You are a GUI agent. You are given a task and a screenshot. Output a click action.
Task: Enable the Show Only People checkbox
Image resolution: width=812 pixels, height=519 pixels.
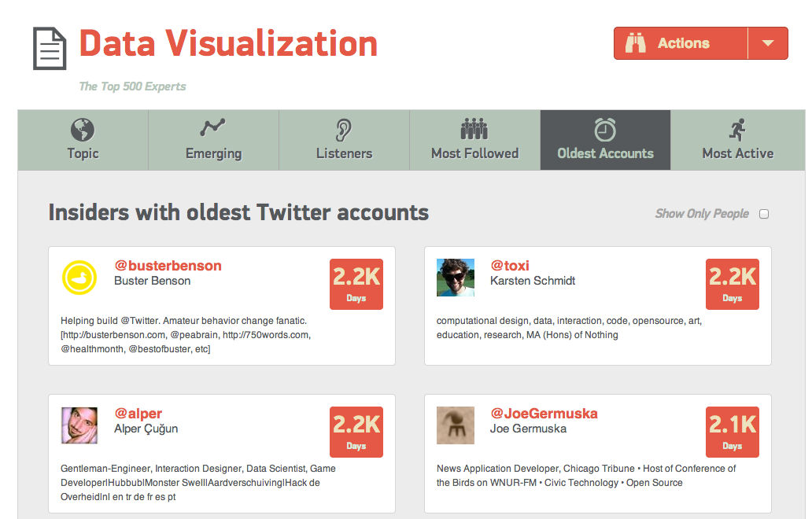(763, 214)
